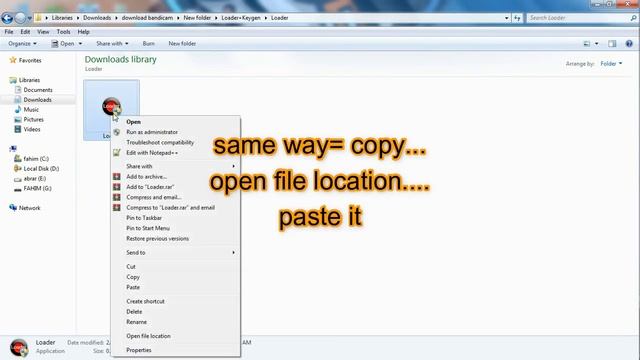This screenshot has height=360, width=640.
Task: Open the recent pages dropdown arrow
Action: pyautogui.click(x=29, y=18)
